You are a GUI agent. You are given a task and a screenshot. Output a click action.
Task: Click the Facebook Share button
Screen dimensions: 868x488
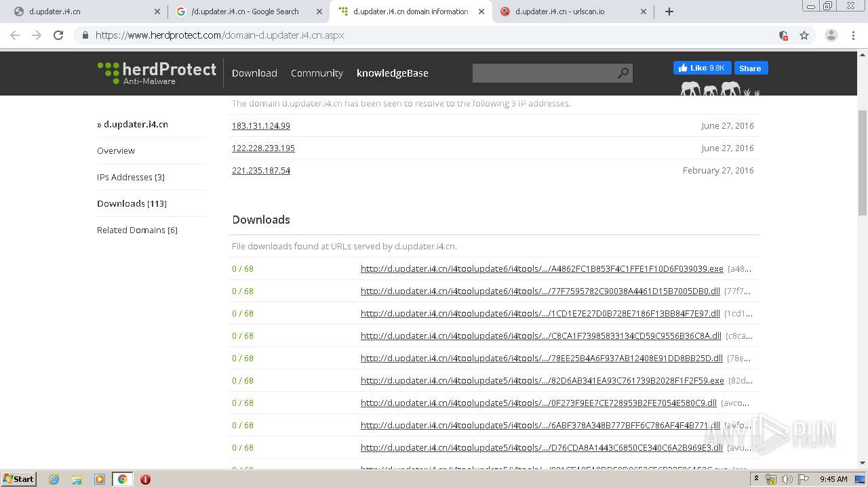[x=750, y=68]
